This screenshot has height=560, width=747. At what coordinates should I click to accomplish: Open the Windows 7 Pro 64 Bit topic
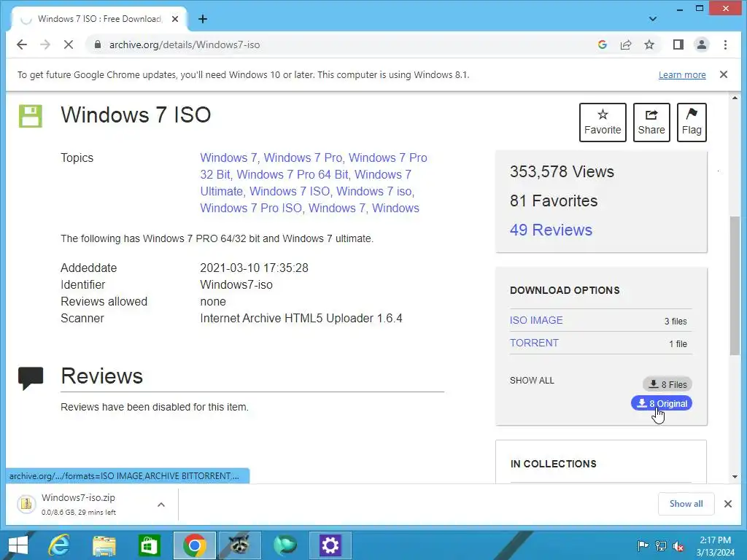tap(293, 175)
